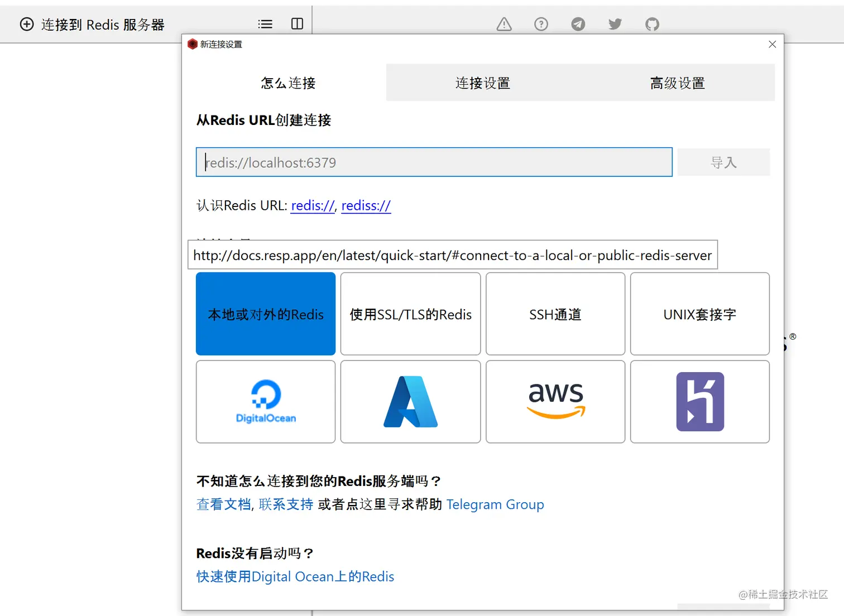Click the Redis没有启动吗？ heading
This screenshot has height=616, width=844.
[x=255, y=554]
